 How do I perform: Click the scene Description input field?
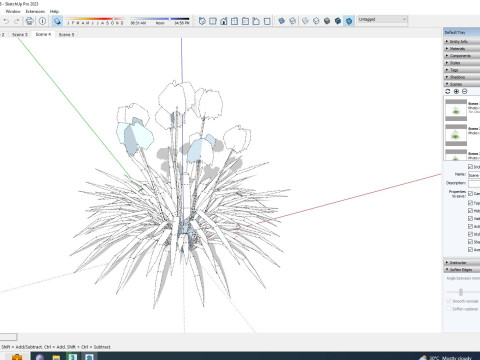tap(474, 184)
